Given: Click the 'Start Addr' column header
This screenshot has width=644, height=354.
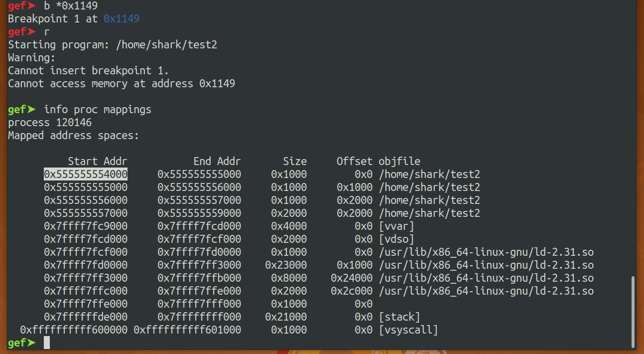Looking at the screenshot, I should [98, 162].
